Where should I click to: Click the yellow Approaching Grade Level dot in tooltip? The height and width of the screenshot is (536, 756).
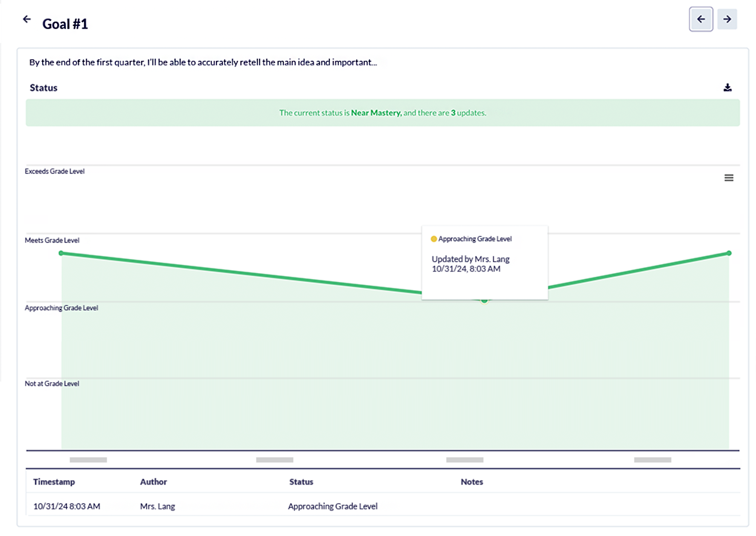click(433, 239)
